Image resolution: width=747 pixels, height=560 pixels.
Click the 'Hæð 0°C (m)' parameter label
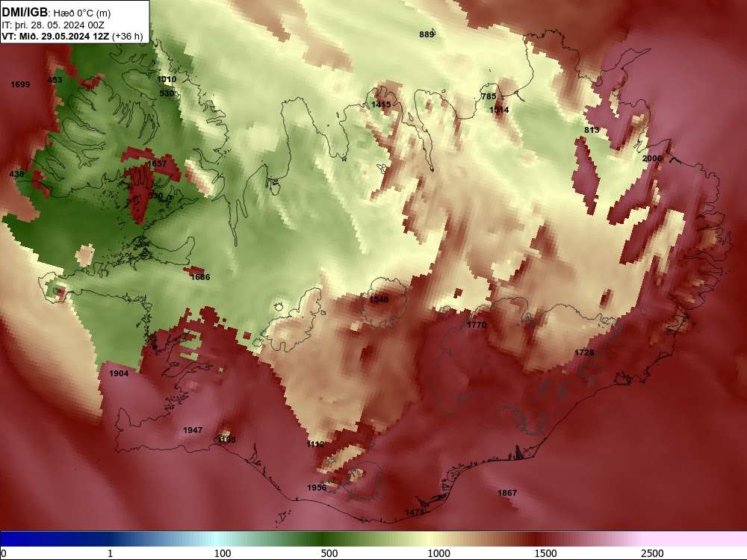pyautogui.click(x=82, y=13)
